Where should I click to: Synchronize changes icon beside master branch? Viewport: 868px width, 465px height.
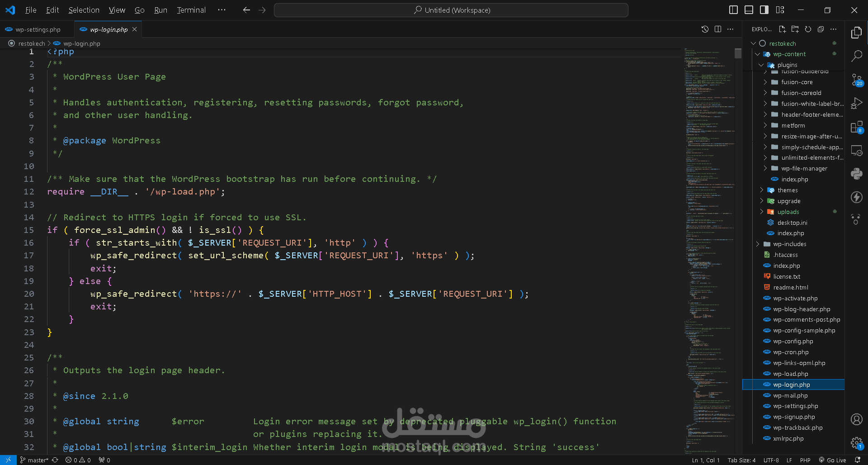coord(55,460)
